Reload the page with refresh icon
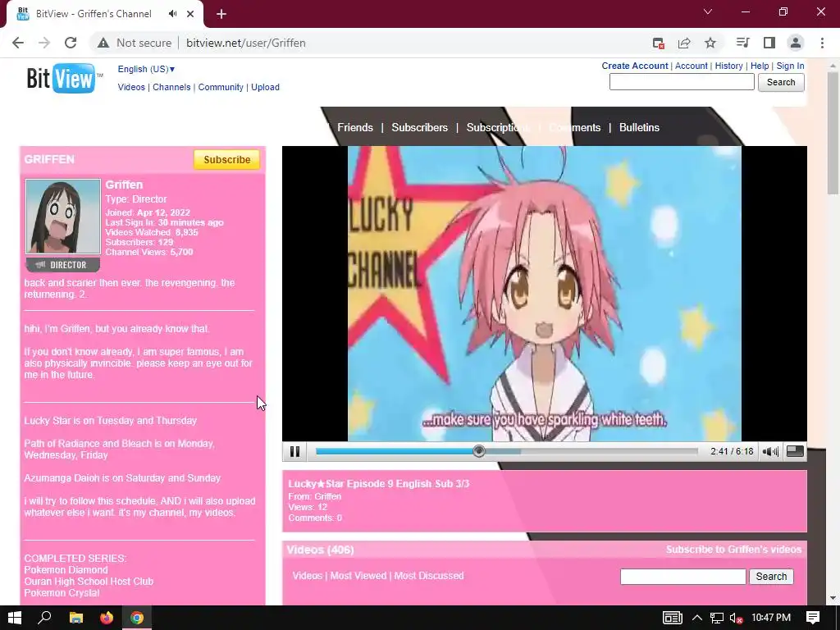The height and width of the screenshot is (630, 840). tap(71, 43)
